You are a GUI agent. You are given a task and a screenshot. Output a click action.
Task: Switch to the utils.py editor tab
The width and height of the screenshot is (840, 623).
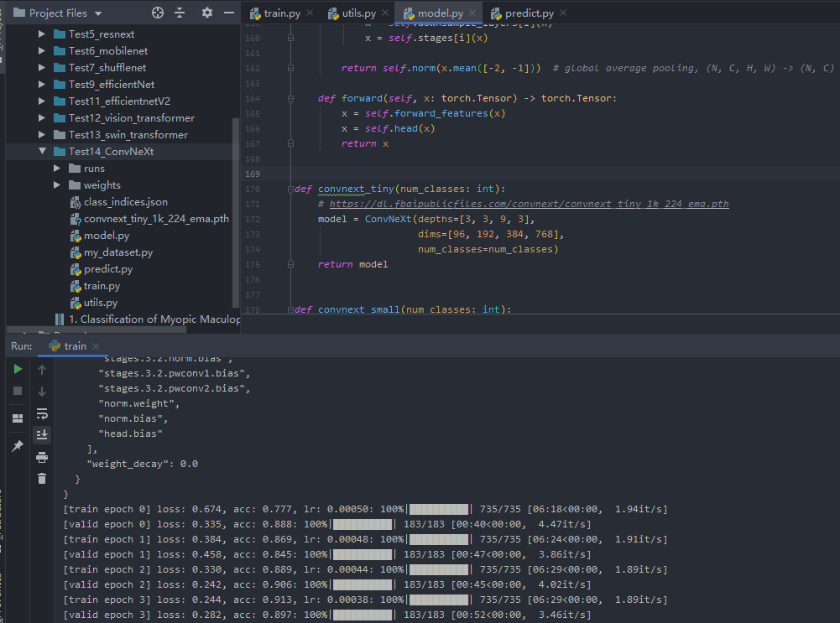pyautogui.click(x=358, y=13)
